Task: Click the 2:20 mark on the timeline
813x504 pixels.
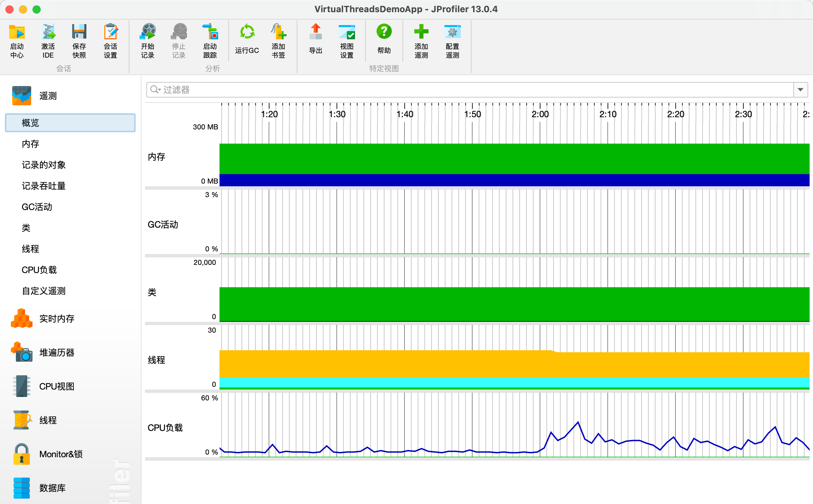Action: 675,114
